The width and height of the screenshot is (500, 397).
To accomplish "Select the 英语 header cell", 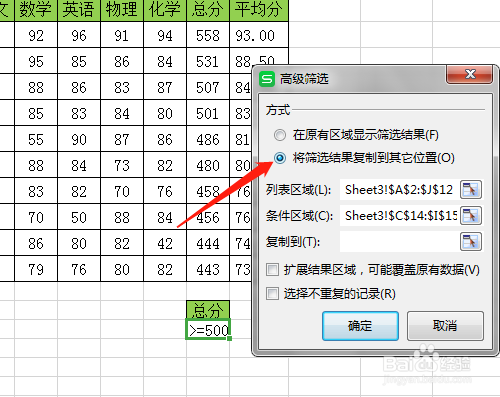I will click(79, 10).
